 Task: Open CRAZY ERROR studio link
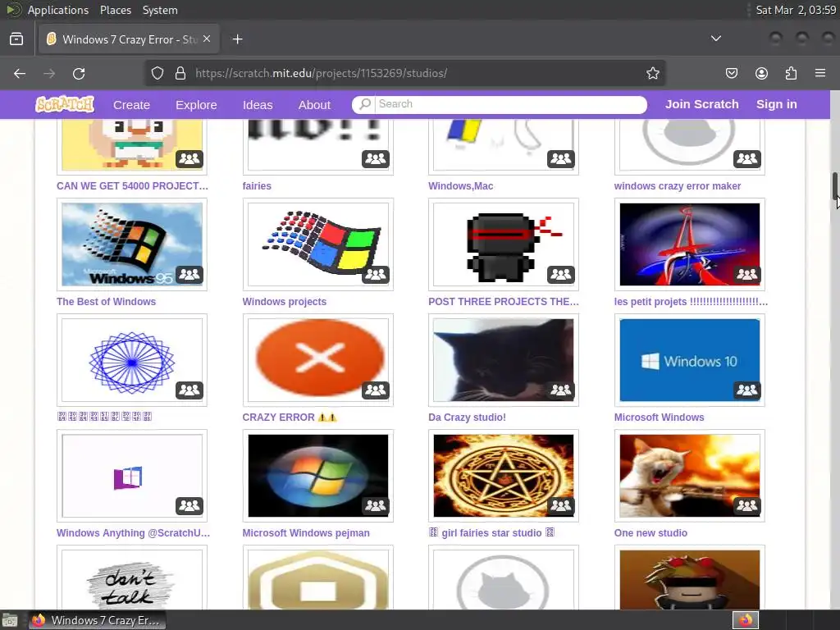pyautogui.click(x=290, y=418)
